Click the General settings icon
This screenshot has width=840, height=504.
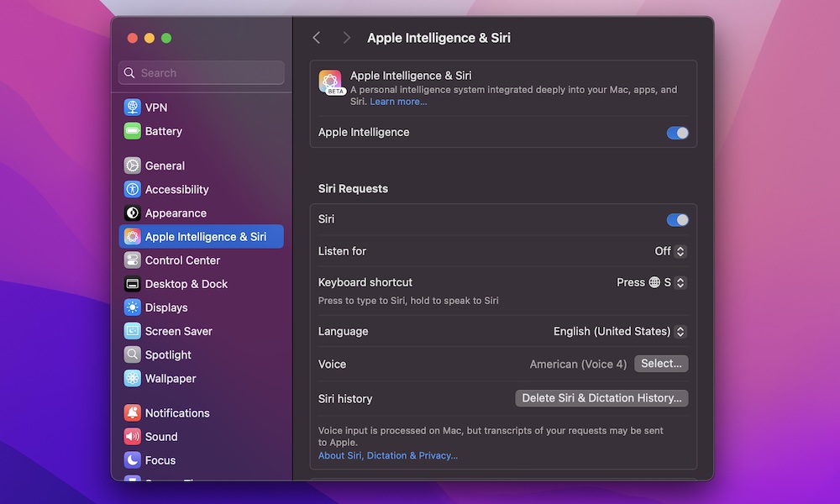[134, 165]
